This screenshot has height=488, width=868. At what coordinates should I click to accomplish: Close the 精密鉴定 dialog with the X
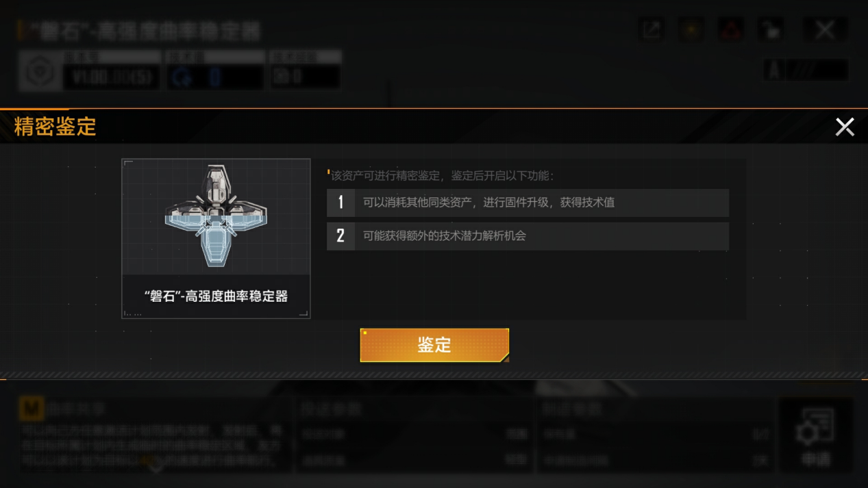click(x=845, y=127)
